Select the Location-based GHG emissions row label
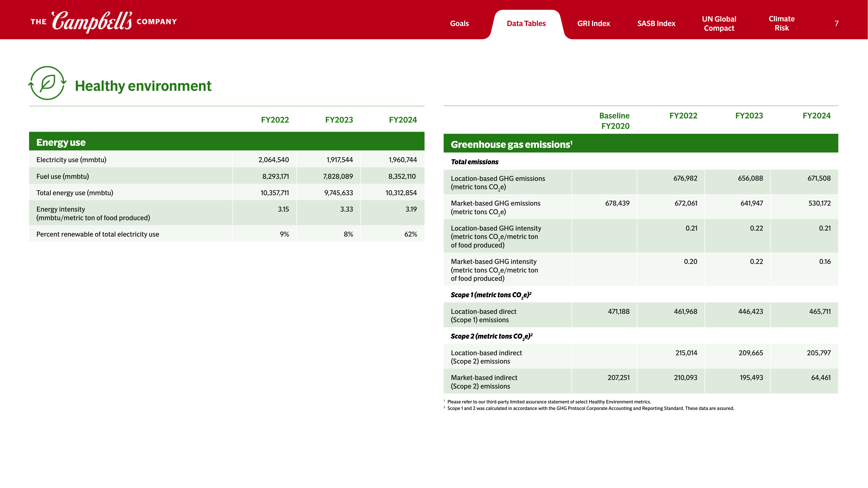Screen dimensions: 868x488 498,182
